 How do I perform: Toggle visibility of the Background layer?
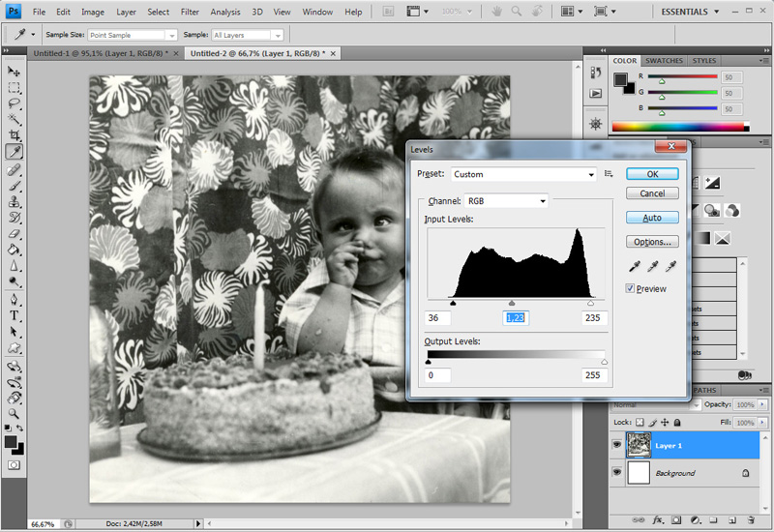click(617, 473)
